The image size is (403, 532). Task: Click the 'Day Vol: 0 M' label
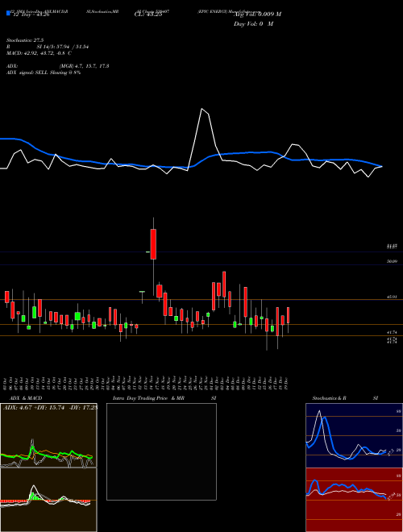coord(253,24)
